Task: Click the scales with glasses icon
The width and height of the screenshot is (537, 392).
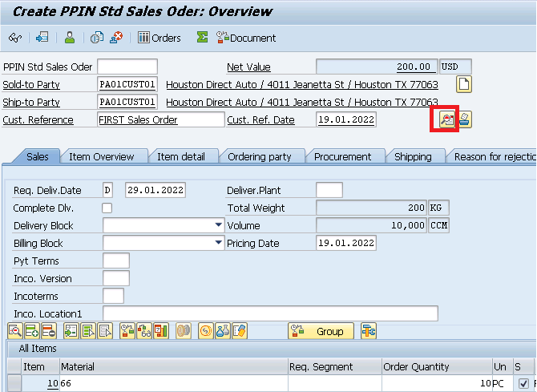Action: coord(144,331)
